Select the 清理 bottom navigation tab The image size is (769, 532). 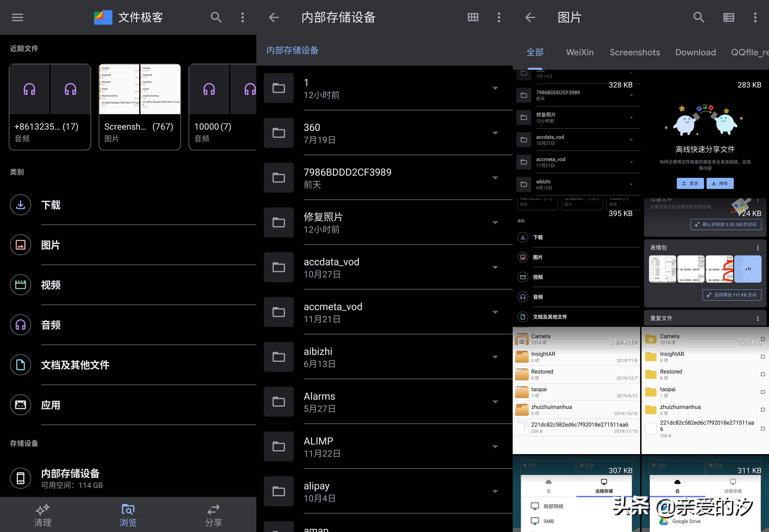(x=43, y=515)
